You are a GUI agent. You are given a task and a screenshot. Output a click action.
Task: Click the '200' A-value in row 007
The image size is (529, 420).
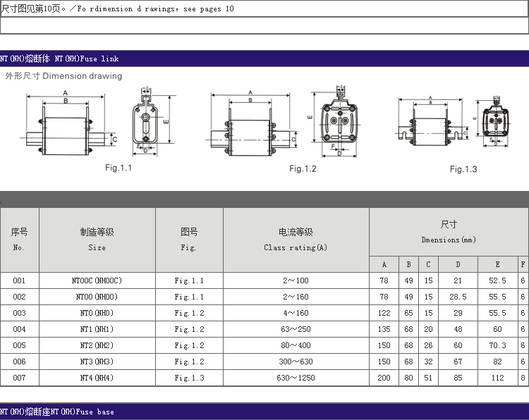point(384,378)
